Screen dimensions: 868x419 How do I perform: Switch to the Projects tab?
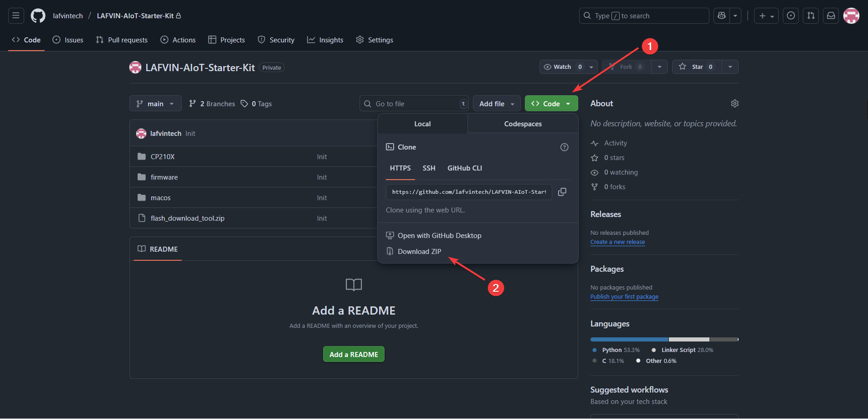(x=226, y=40)
